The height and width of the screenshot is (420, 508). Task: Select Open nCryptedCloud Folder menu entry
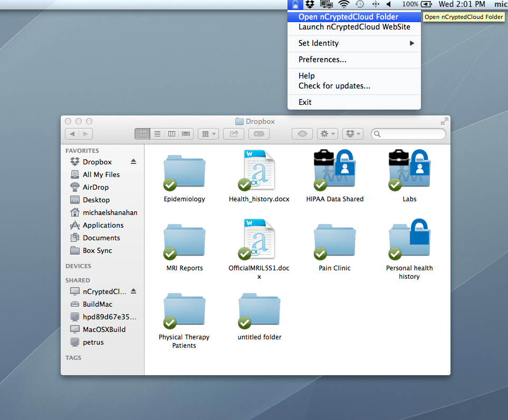(354, 17)
